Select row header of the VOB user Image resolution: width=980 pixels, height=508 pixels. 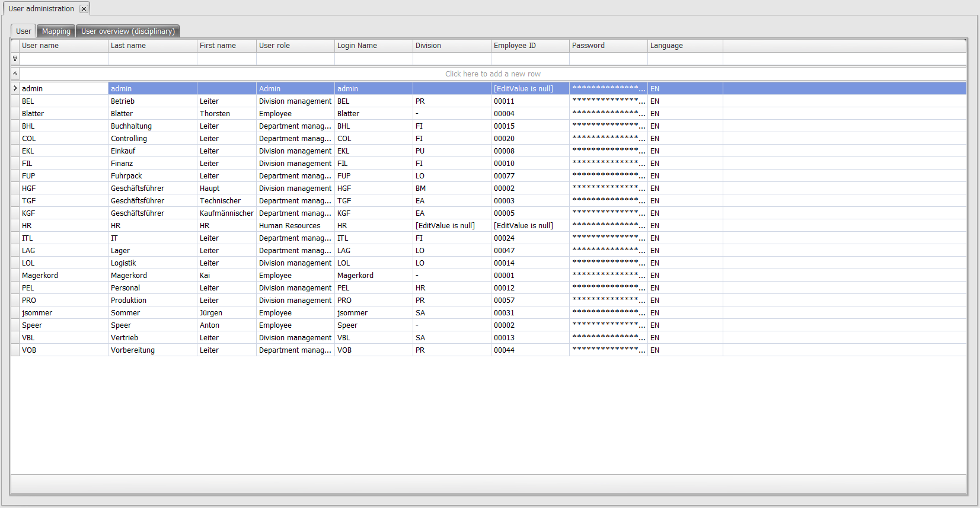coord(15,350)
